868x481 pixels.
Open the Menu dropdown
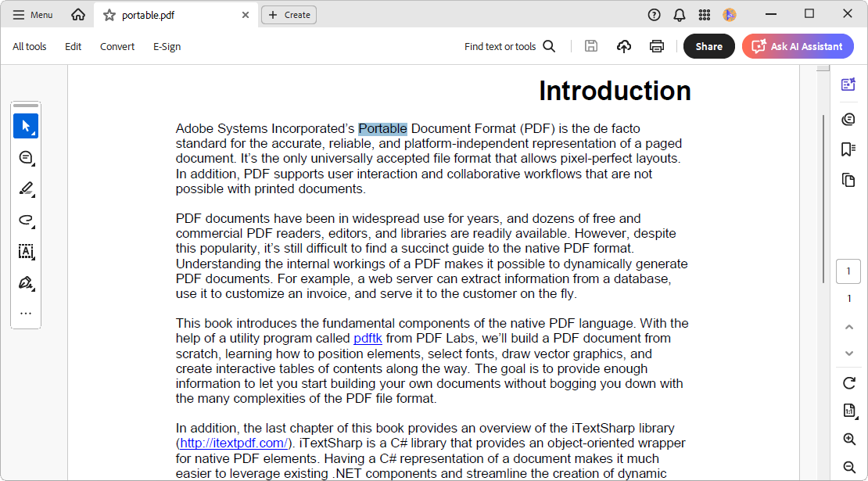pos(32,14)
